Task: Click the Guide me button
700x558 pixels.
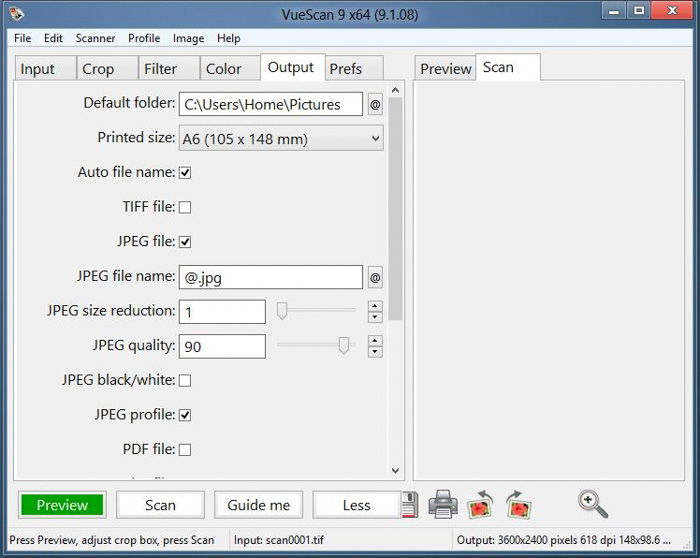Action: pyautogui.click(x=258, y=505)
